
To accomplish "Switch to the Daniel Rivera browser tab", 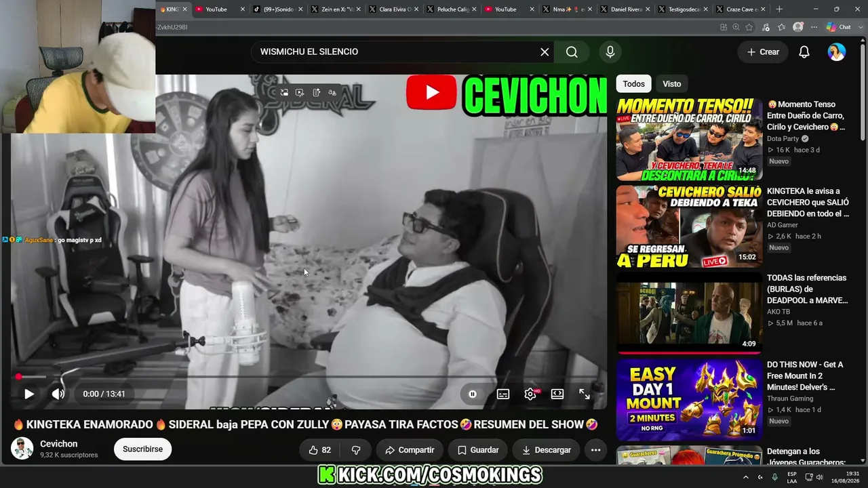I will (625, 9).
